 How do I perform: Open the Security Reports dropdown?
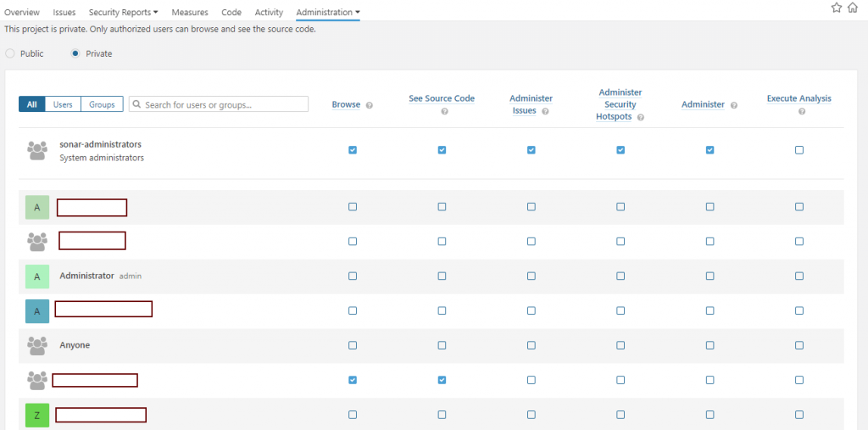[x=124, y=12]
